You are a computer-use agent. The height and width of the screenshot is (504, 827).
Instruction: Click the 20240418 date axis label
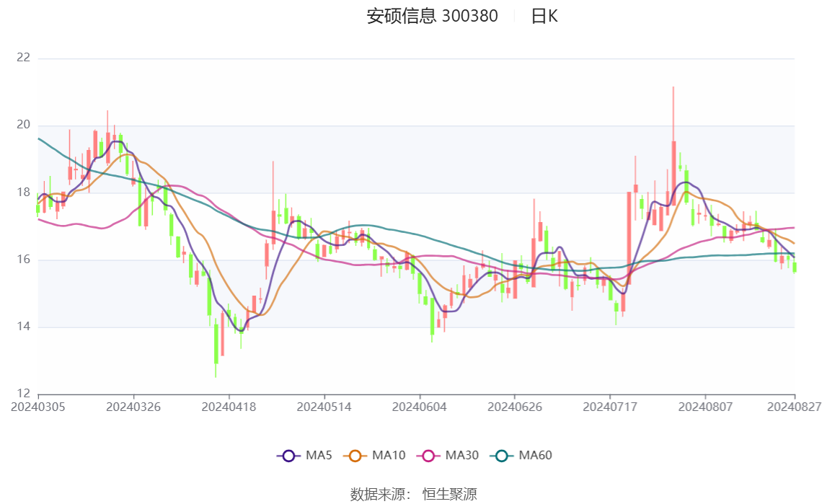[229, 407]
